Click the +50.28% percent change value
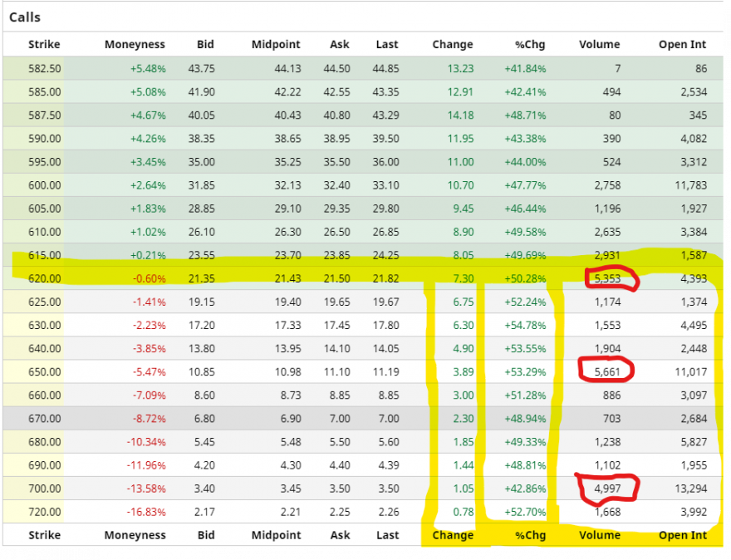Image resolution: width=731 pixels, height=560 pixels. [x=525, y=278]
